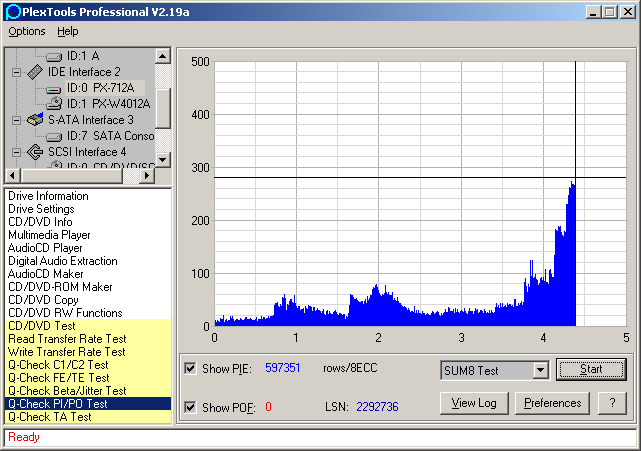Toggle the Show PIE checkbox

(190, 368)
